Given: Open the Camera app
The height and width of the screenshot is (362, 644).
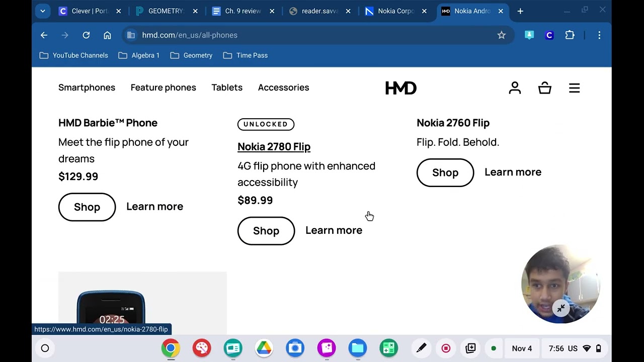Looking at the screenshot, I should coord(295,348).
